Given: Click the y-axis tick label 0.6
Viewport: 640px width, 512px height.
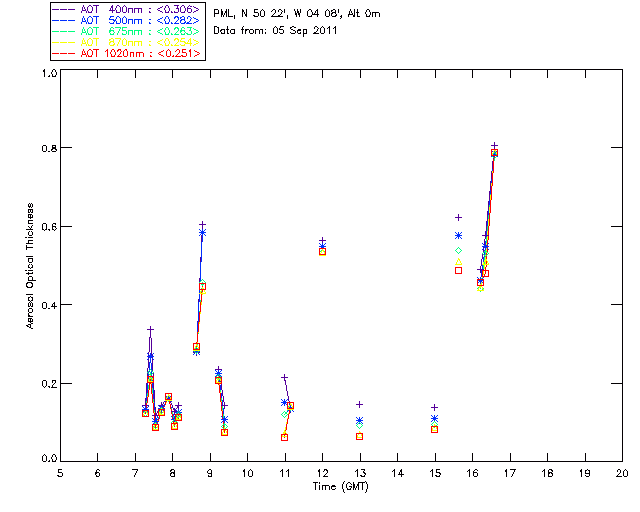Looking at the screenshot, I should pos(49,226).
